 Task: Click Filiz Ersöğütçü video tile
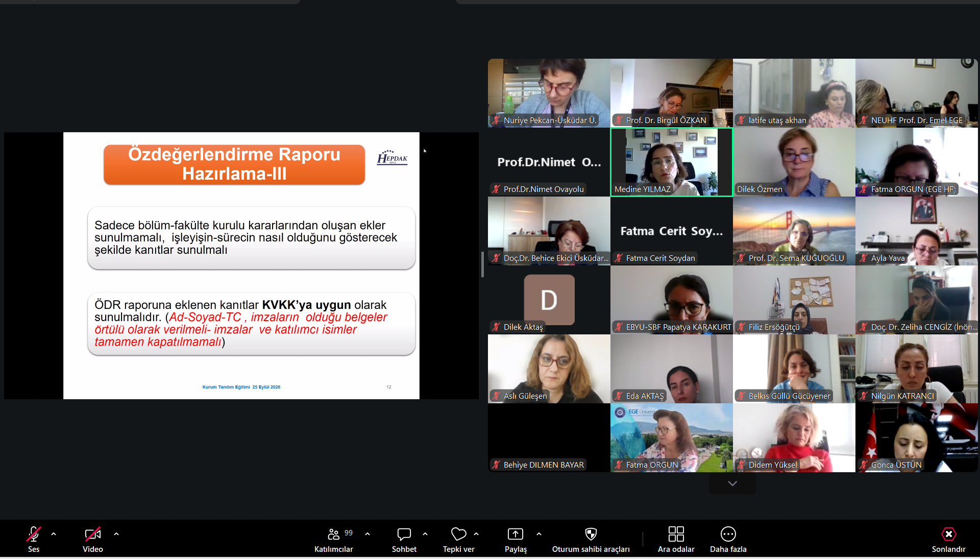click(x=794, y=300)
